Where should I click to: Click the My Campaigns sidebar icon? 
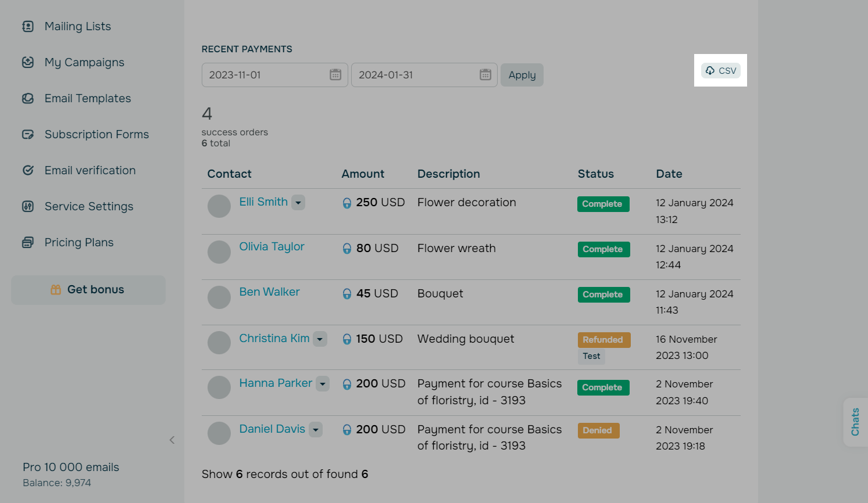(28, 62)
